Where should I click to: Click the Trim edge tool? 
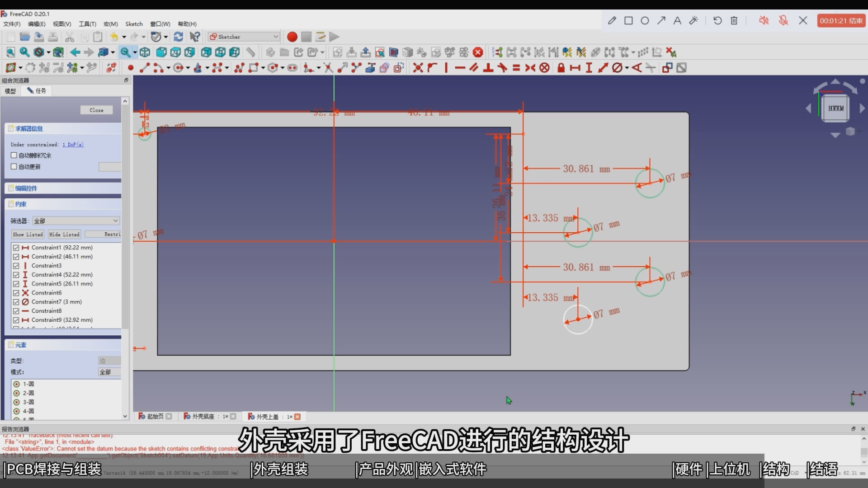329,68
